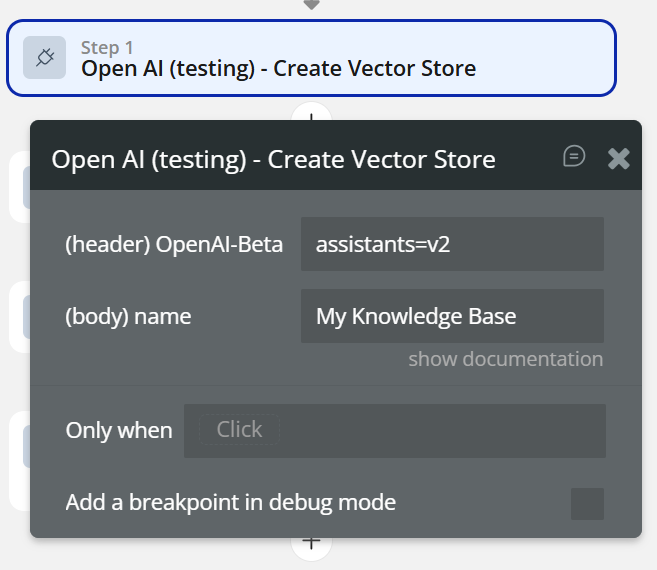Open the 'show documentation' link
The image size is (657, 570).
[x=505, y=359]
